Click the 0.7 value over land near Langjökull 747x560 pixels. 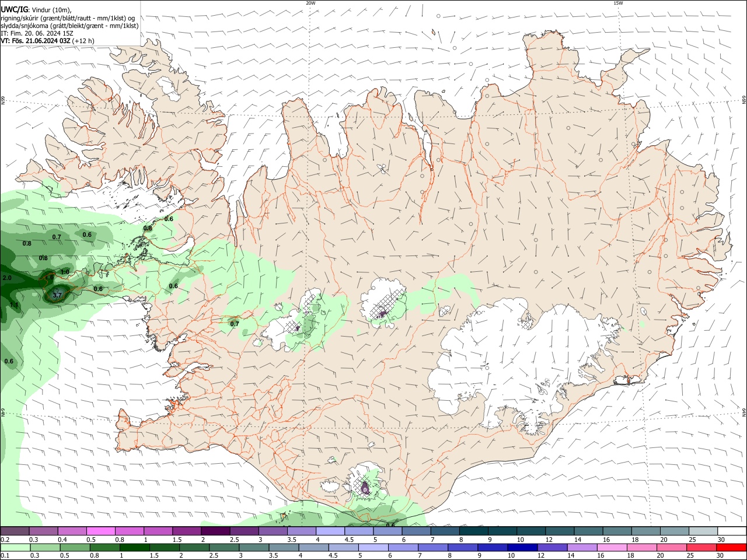click(235, 324)
